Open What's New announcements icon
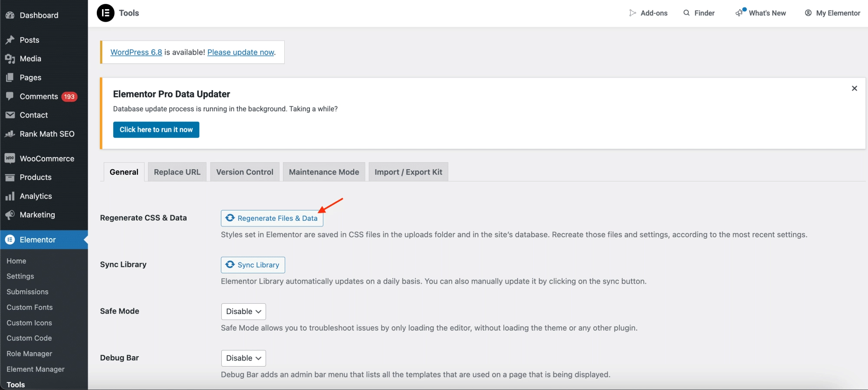The image size is (868, 390). click(740, 13)
